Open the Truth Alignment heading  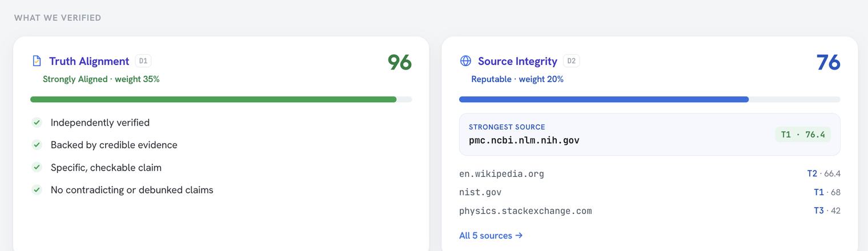pos(89,61)
